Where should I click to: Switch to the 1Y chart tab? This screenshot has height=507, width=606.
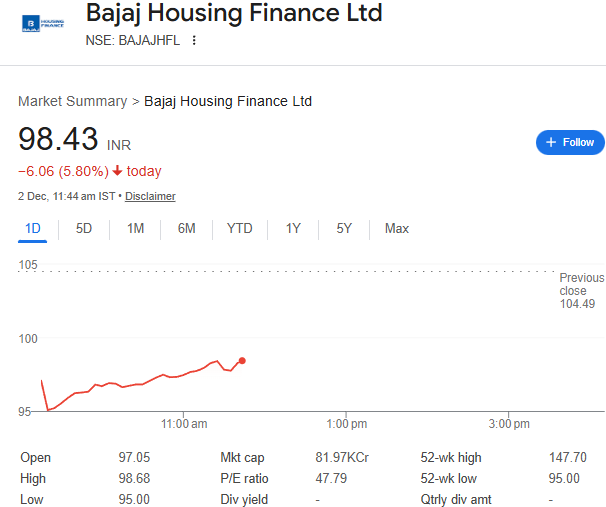(x=293, y=229)
